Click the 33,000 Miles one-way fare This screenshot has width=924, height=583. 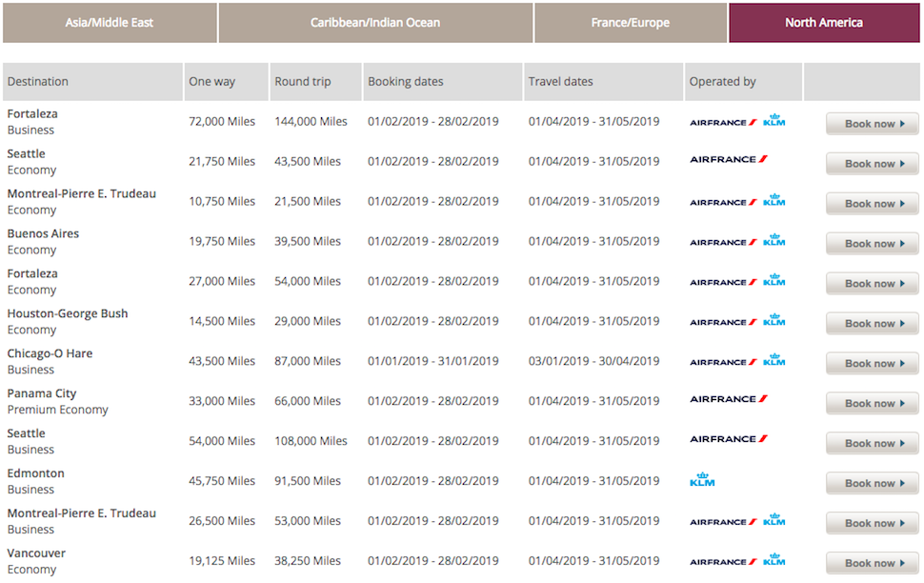[222, 401]
